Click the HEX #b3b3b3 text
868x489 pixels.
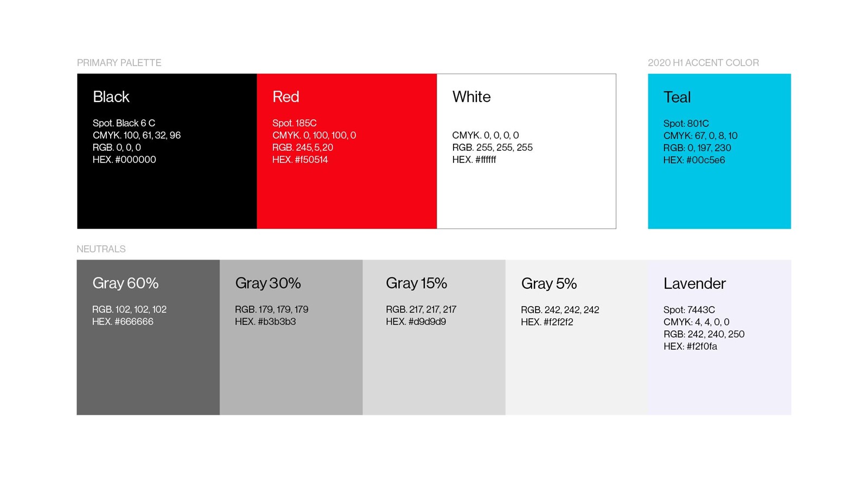(x=265, y=322)
